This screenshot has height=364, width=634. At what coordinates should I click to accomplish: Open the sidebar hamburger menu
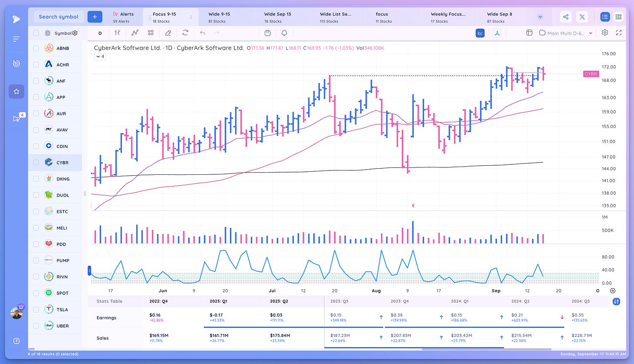click(x=16, y=39)
